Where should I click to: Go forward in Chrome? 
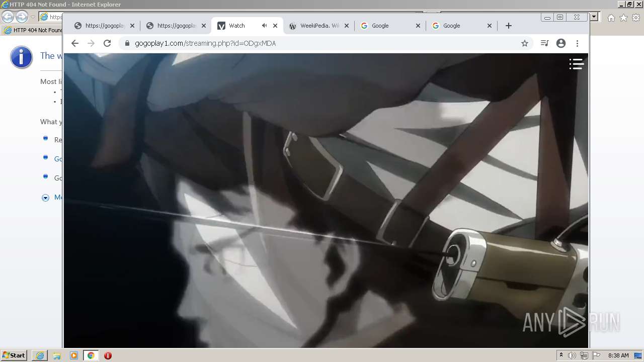click(91, 43)
